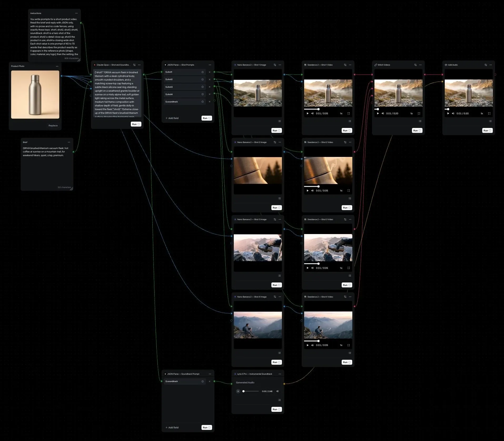Enter fullscreen on Add Audio video player
Viewport: 504px width, 441px height.
pyautogui.click(x=489, y=113)
